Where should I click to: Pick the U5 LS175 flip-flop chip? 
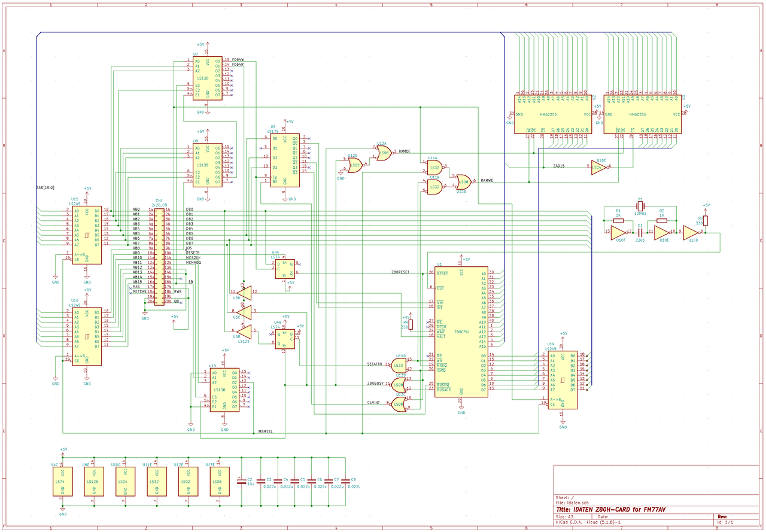point(285,160)
